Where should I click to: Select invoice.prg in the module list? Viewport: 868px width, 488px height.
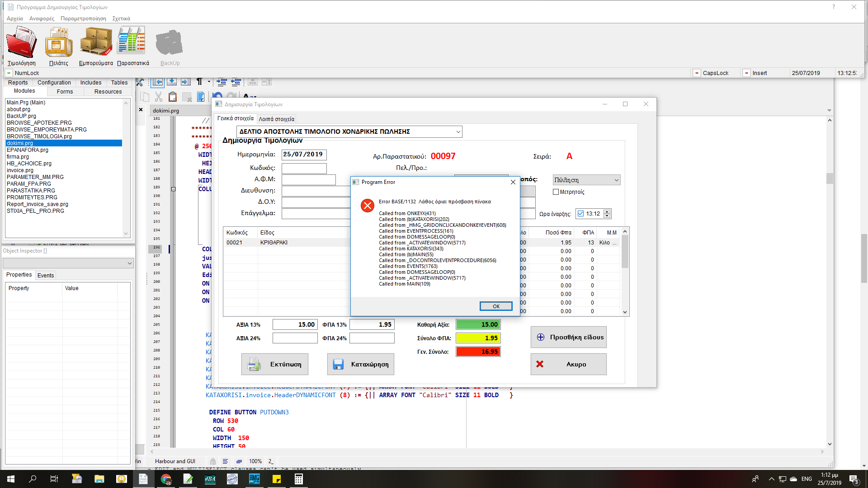click(x=20, y=170)
